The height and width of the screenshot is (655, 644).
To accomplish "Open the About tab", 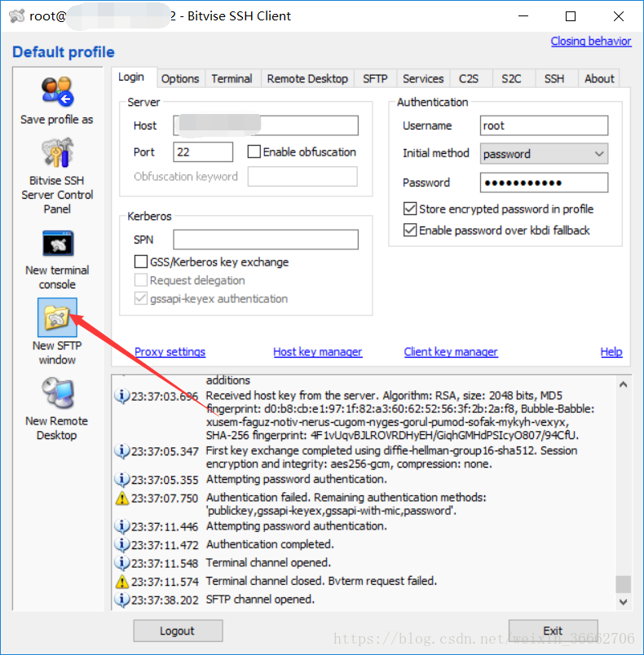I will tap(599, 78).
